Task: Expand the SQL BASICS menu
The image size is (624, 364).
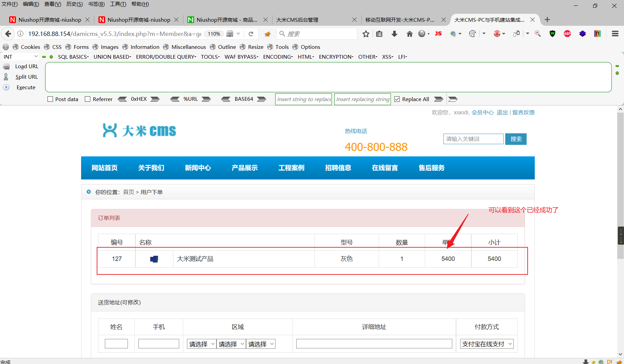Action: 73,57
